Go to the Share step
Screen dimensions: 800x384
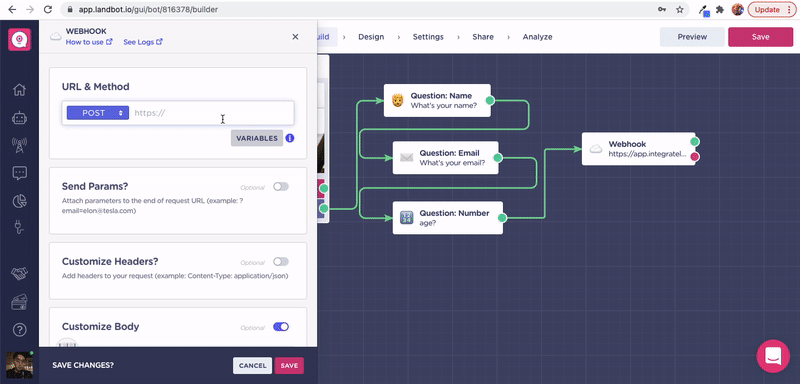483,37
